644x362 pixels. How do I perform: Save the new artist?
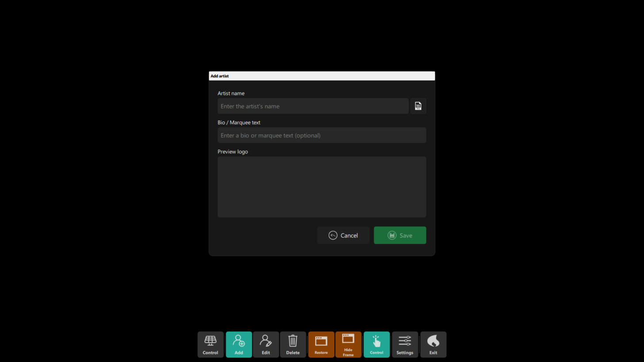(400, 235)
